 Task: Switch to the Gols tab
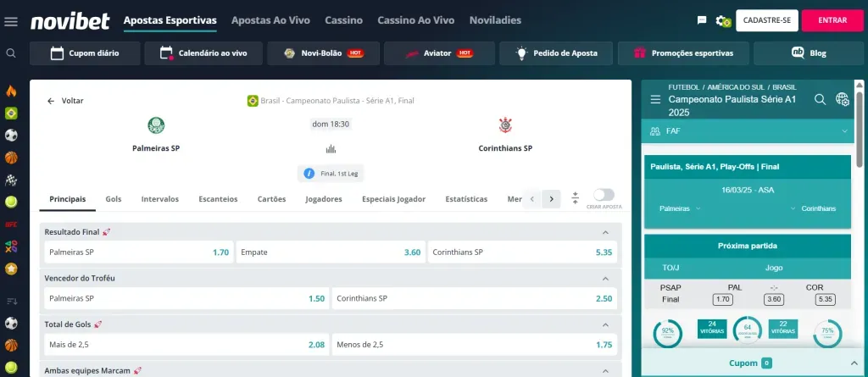click(114, 199)
